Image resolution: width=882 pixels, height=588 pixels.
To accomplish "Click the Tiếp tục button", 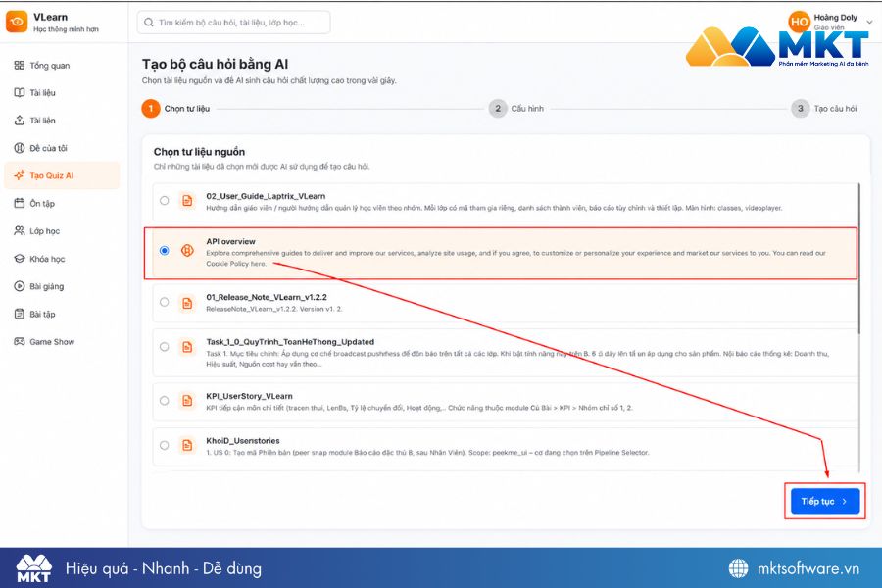I will 825,501.
